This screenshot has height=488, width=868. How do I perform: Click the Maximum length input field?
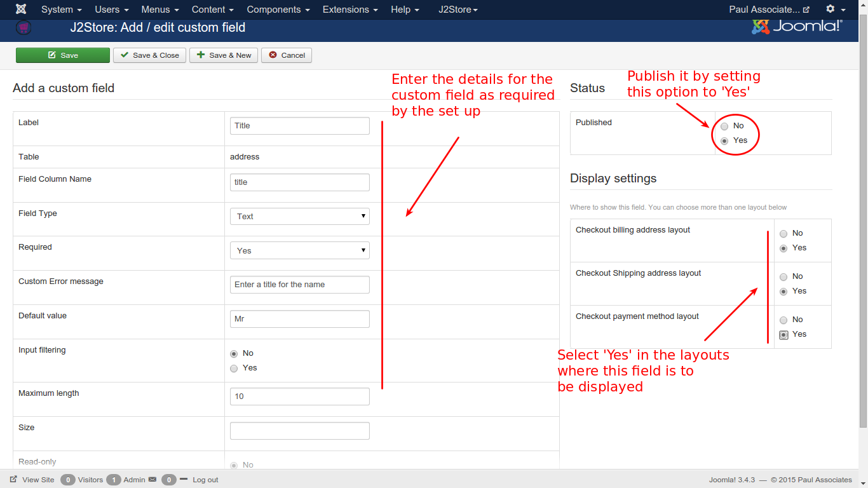click(x=299, y=396)
